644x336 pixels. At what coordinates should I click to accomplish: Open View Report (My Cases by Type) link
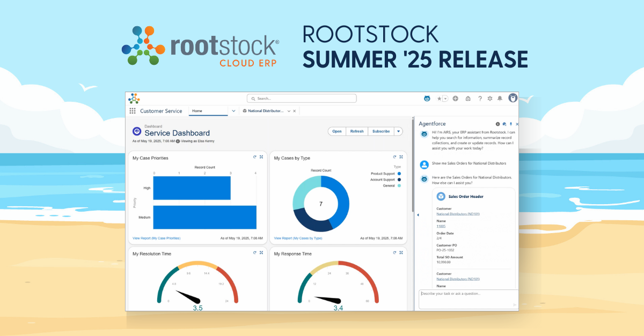(x=298, y=238)
